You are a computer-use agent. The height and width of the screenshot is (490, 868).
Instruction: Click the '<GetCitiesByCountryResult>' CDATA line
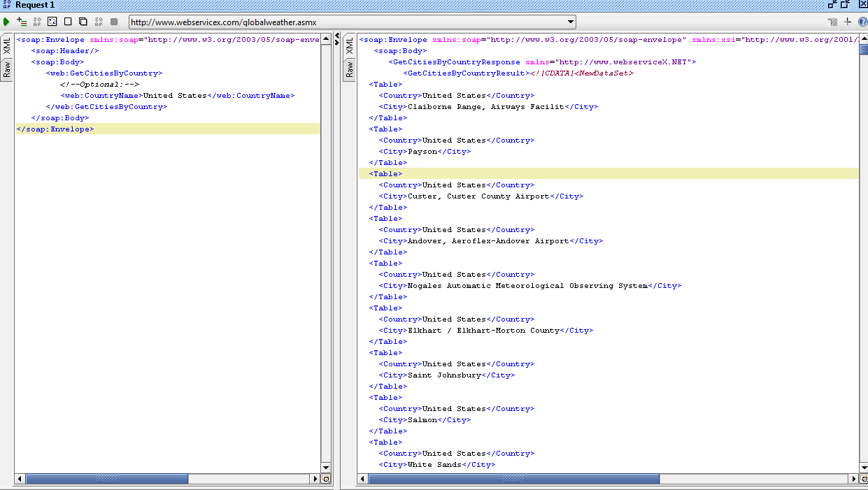click(519, 73)
